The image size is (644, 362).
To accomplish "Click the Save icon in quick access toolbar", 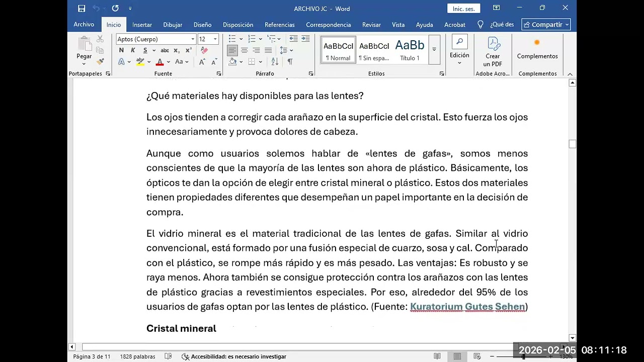I will click(82, 9).
